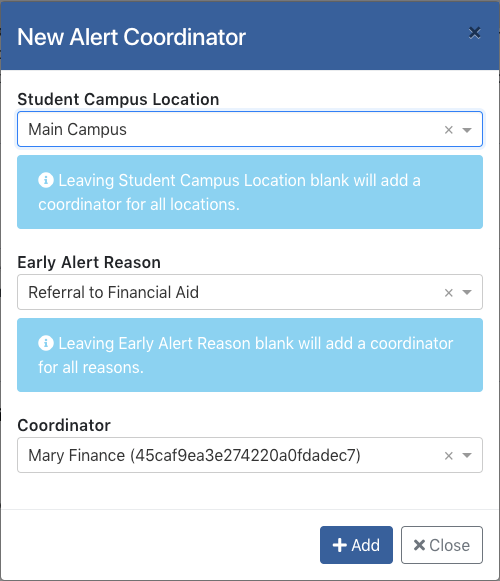Dismiss dialog with header X icon

(x=474, y=33)
